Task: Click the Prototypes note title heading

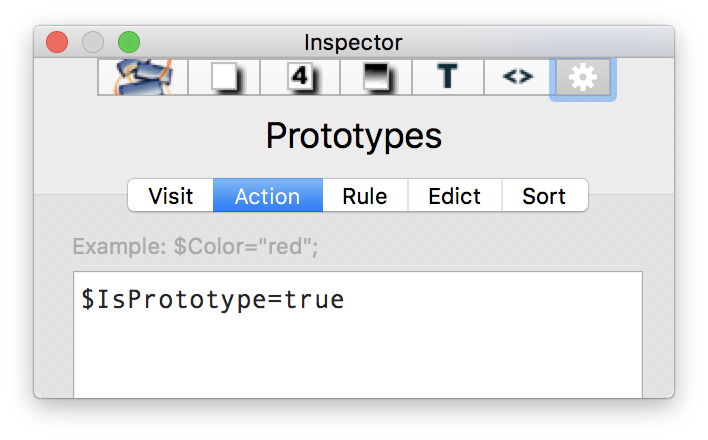Action: tap(354, 136)
